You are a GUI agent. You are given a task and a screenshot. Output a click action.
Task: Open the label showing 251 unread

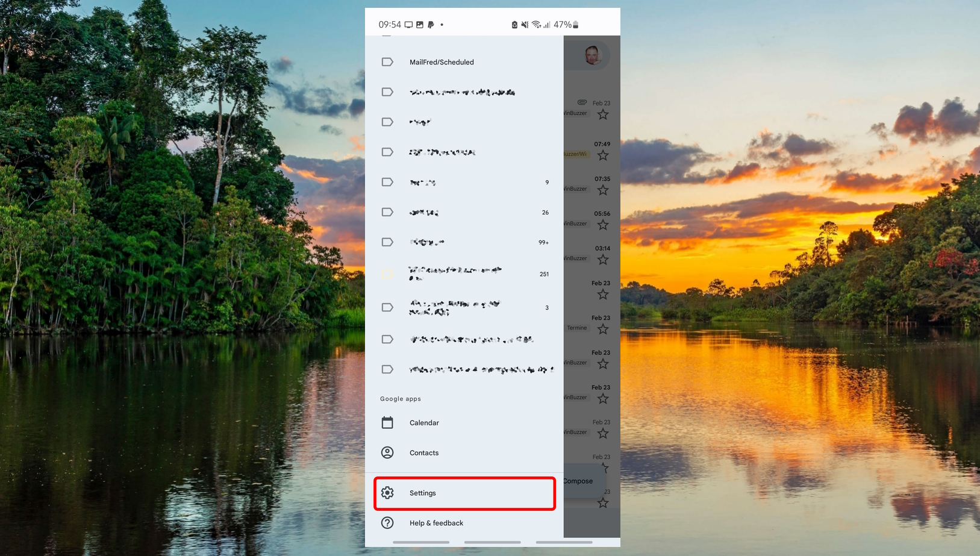(x=464, y=274)
